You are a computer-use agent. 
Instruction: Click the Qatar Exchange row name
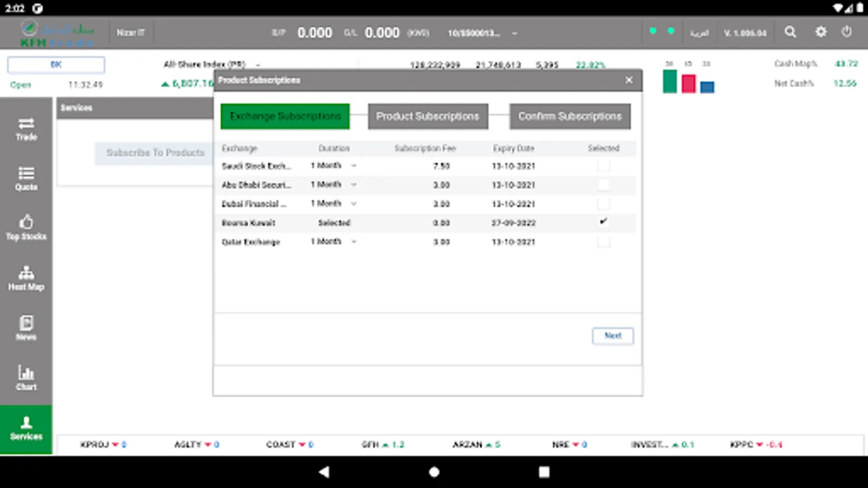pos(251,242)
